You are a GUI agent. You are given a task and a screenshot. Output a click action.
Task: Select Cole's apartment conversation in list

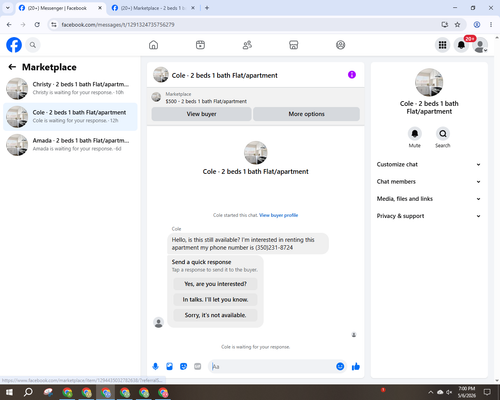click(x=70, y=117)
